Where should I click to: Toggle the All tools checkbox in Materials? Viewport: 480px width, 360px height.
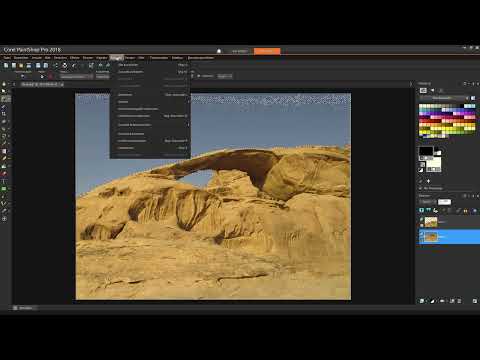click(x=421, y=188)
